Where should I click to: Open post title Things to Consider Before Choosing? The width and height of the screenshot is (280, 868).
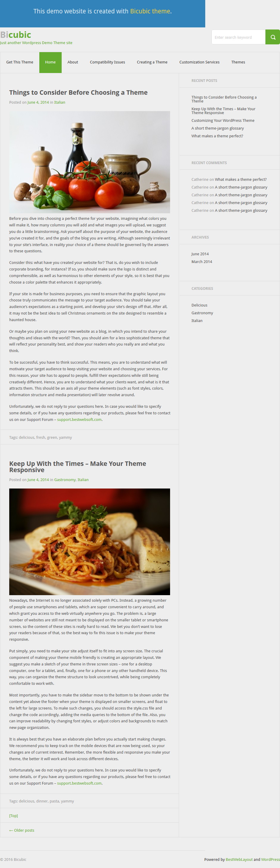click(78, 92)
